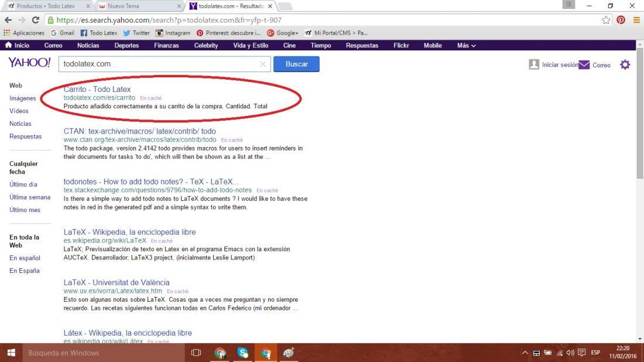Close the todolatex.com Resultados tab

coord(270,6)
